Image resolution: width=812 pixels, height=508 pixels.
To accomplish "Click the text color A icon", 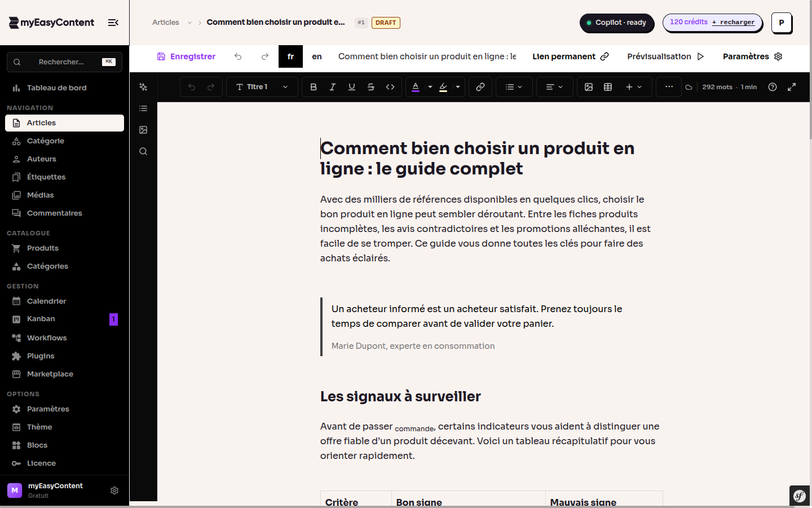I will [416, 87].
